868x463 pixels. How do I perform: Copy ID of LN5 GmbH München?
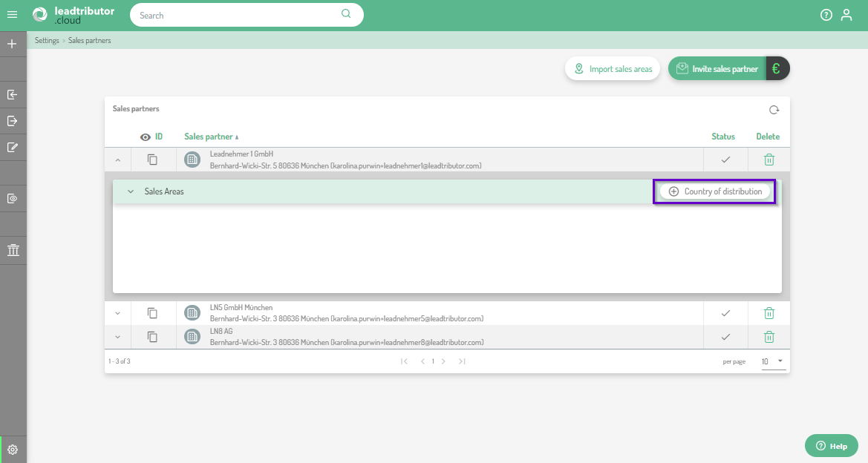152,313
